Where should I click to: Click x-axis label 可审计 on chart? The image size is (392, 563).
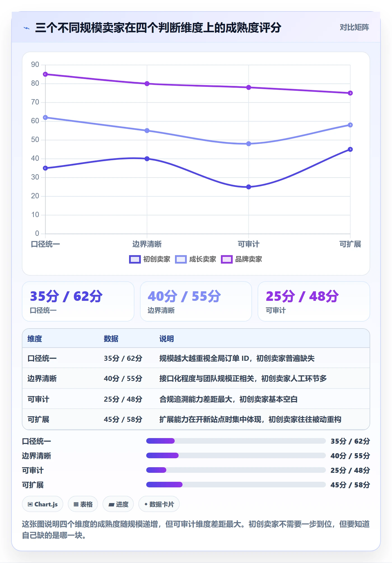pos(249,244)
